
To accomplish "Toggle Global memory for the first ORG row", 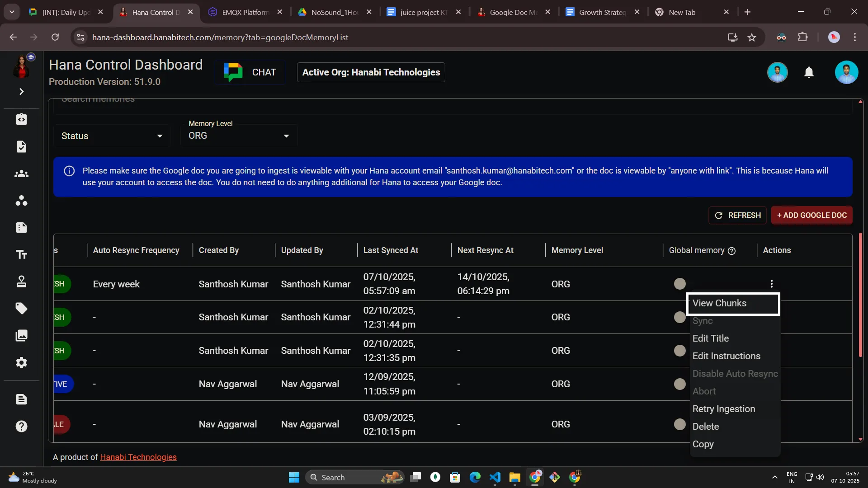I will [680, 283].
